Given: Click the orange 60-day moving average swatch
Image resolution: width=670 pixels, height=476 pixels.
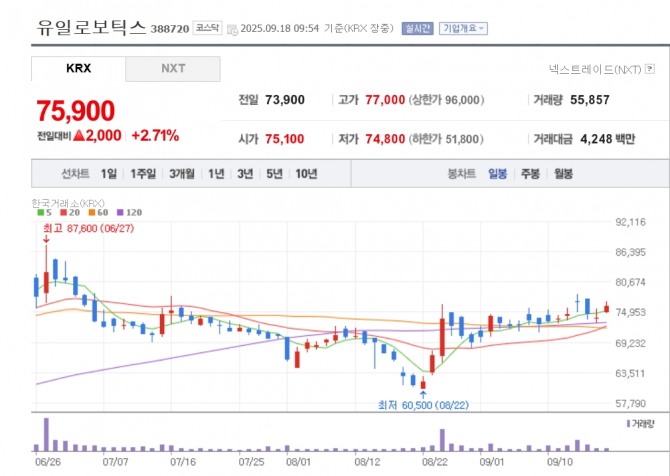Looking at the screenshot, I should click(x=92, y=212).
